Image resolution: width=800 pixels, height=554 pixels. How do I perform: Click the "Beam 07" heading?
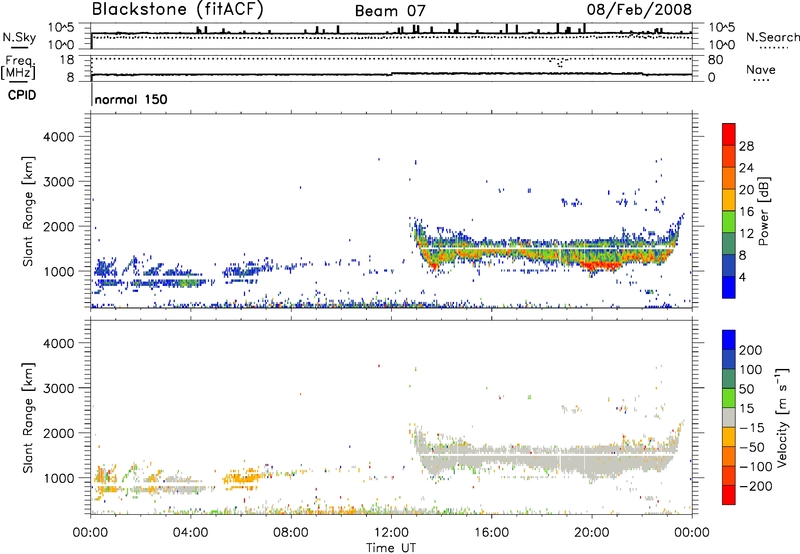pos(390,11)
